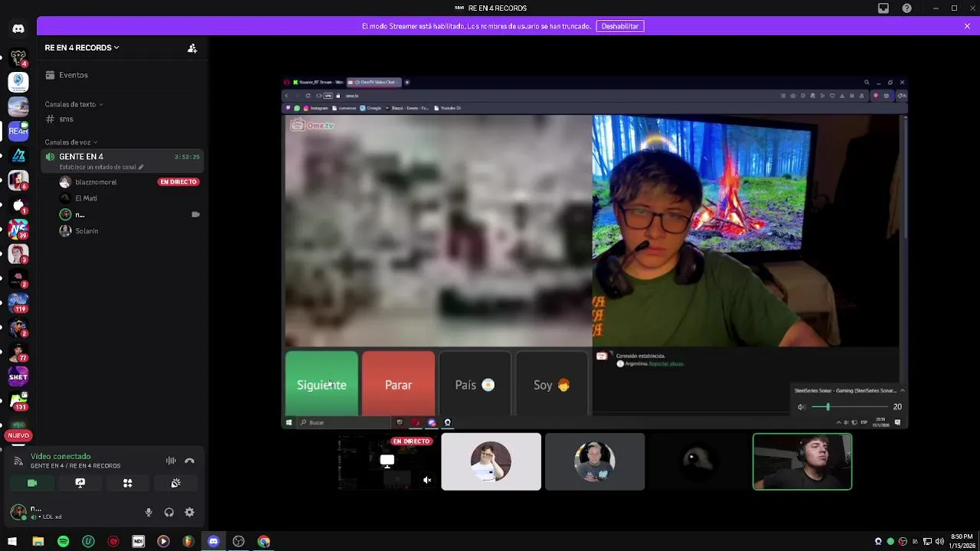Open the Soy gender selector in stream
Image resolution: width=980 pixels, height=551 pixels.
pyautogui.click(x=551, y=384)
